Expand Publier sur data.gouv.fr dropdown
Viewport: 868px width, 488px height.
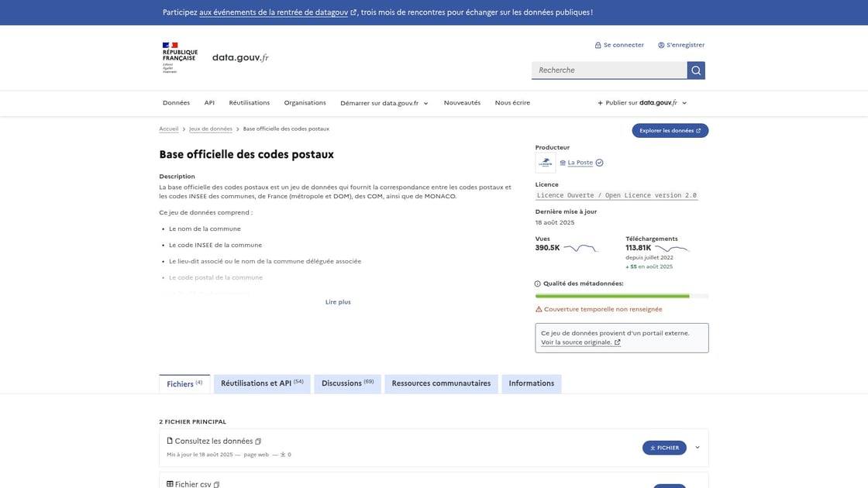coord(642,103)
